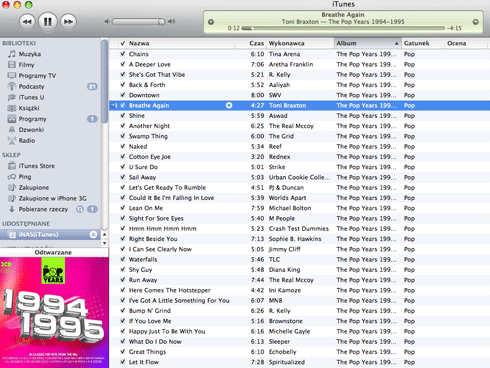Viewport: 490px width, 368px height.
Task: Open Muzyka library
Action: (30, 54)
